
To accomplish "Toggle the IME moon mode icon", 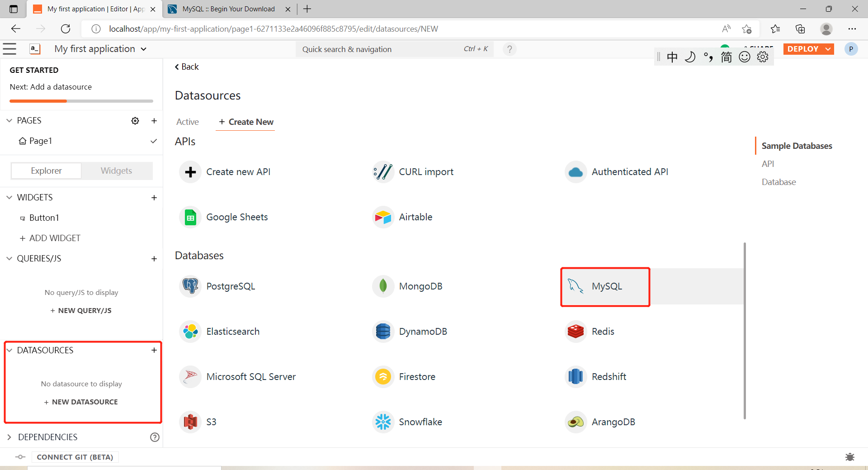I will [690, 57].
